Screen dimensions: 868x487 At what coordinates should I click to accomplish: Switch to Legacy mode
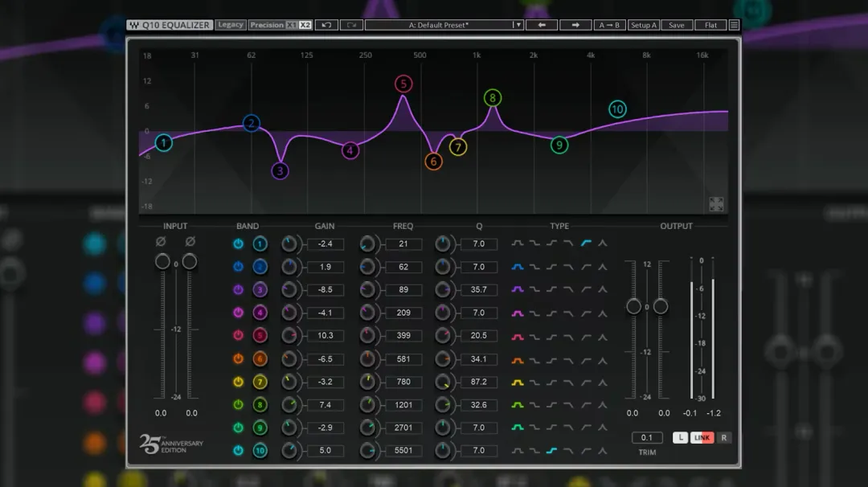pos(231,25)
